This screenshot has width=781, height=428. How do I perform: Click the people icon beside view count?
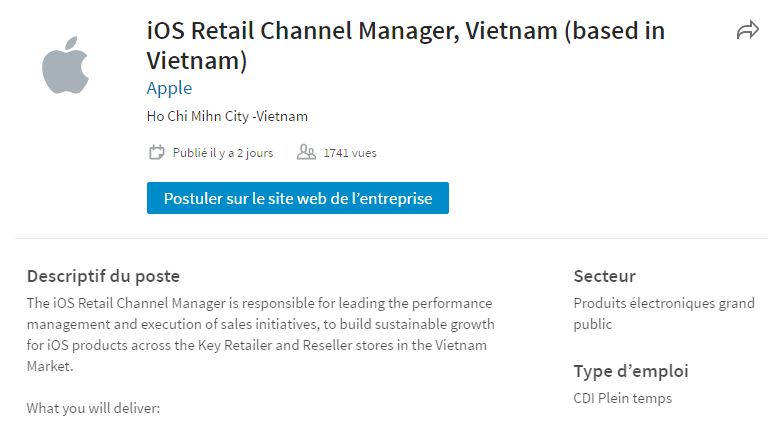tap(306, 153)
